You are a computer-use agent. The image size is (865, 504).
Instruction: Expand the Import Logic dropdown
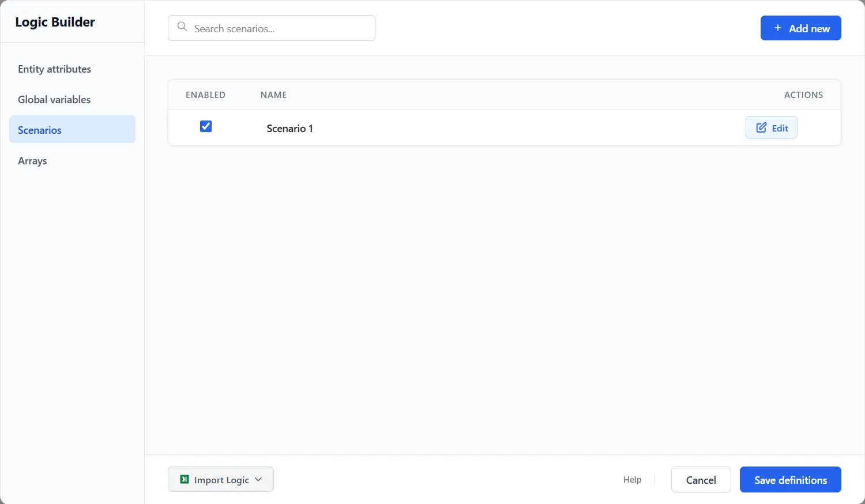[x=221, y=479]
